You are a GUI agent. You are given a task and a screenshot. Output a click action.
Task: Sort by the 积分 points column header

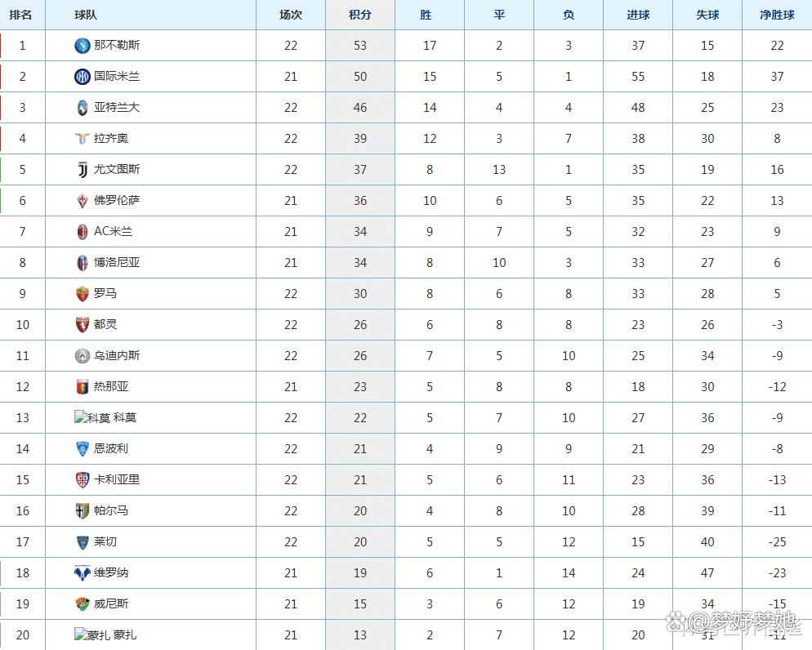[360, 15]
